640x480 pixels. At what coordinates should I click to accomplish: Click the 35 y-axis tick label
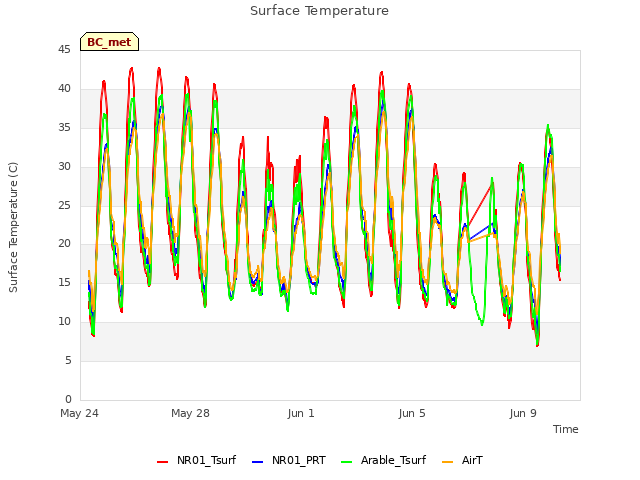click(64, 127)
